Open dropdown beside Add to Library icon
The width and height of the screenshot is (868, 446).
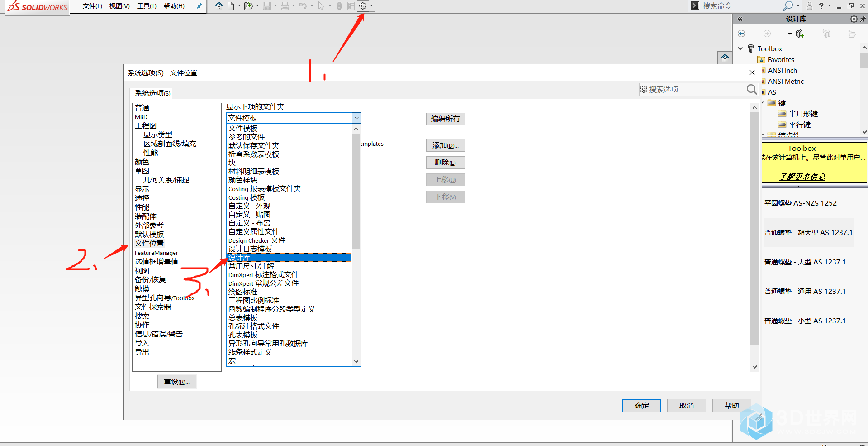pyautogui.click(x=790, y=34)
